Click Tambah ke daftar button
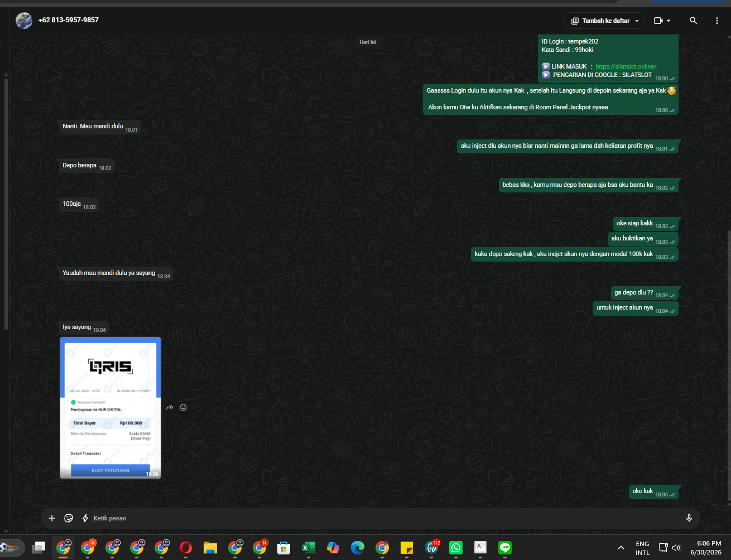The height and width of the screenshot is (560, 731). tap(604, 21)
